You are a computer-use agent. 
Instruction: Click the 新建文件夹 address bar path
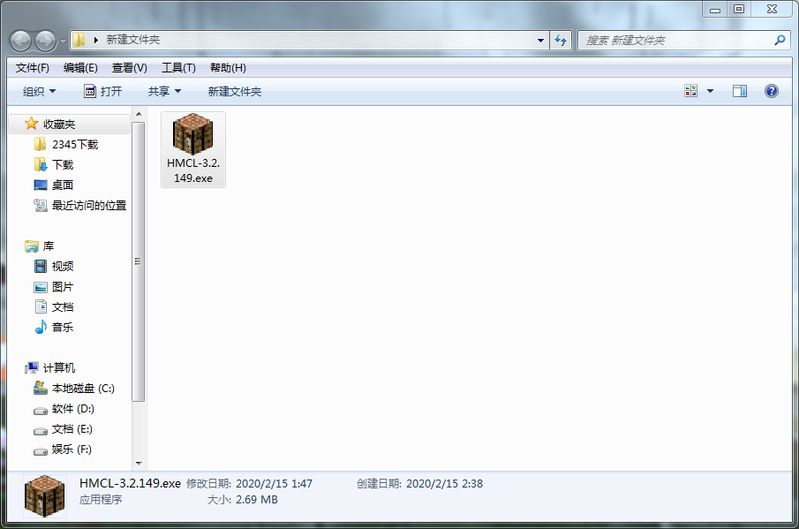133,40
